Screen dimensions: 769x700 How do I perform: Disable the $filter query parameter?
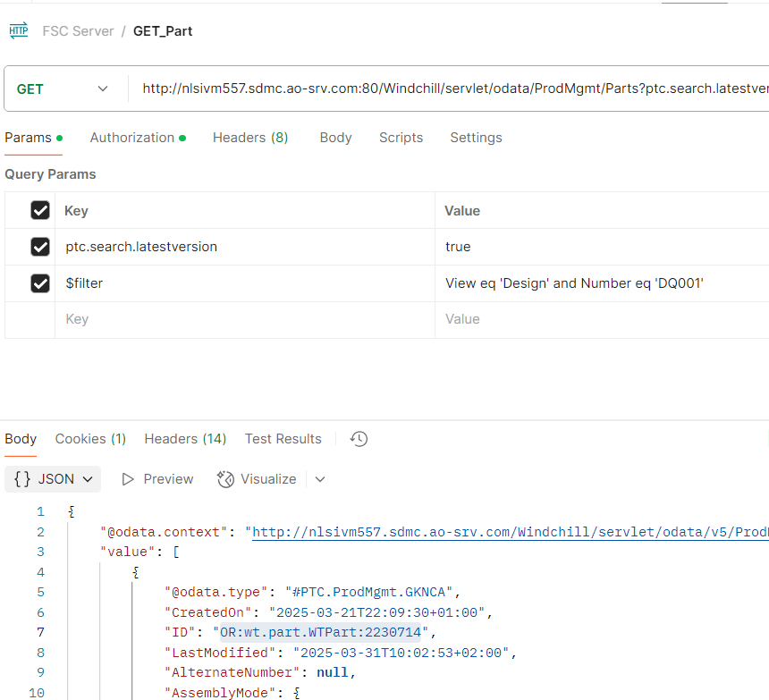[x=39, y=283]
